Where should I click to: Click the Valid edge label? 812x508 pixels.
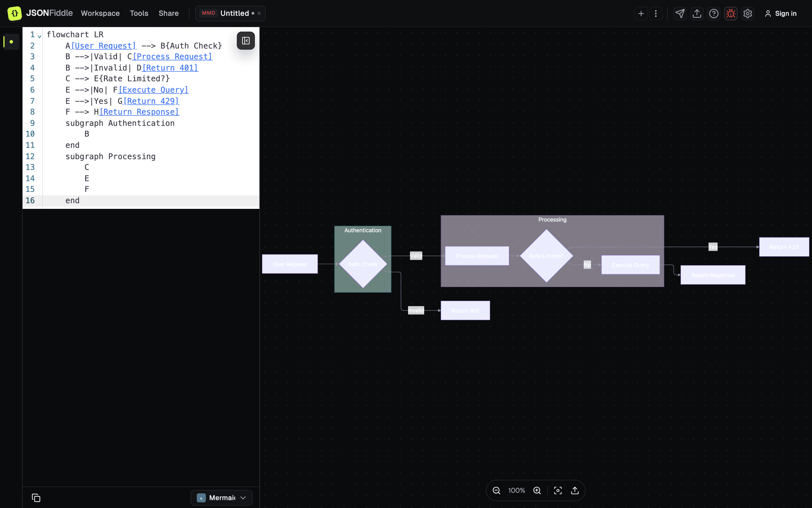[x=416, y=256]
